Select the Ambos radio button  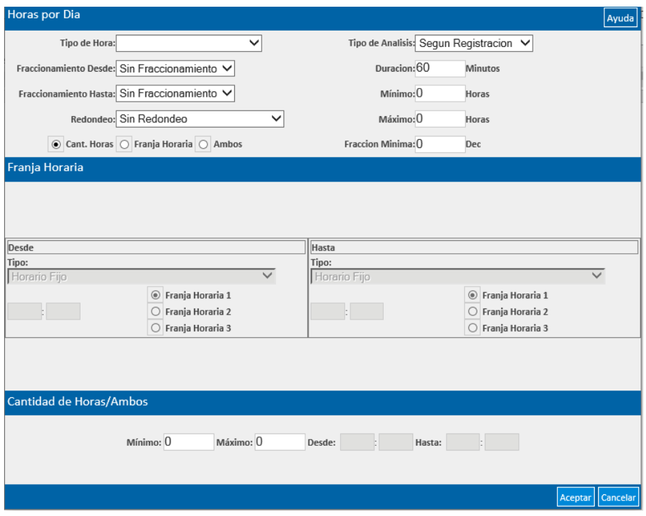click(x=203, y=144)
